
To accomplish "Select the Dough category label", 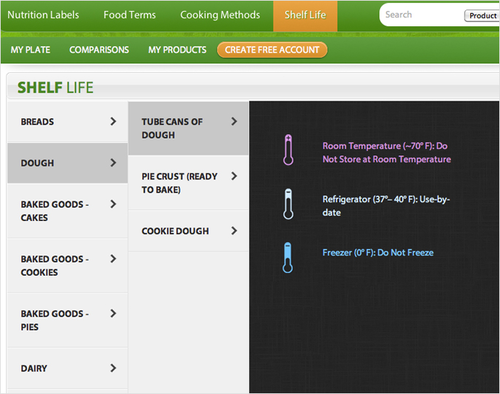I will point(37,163).
